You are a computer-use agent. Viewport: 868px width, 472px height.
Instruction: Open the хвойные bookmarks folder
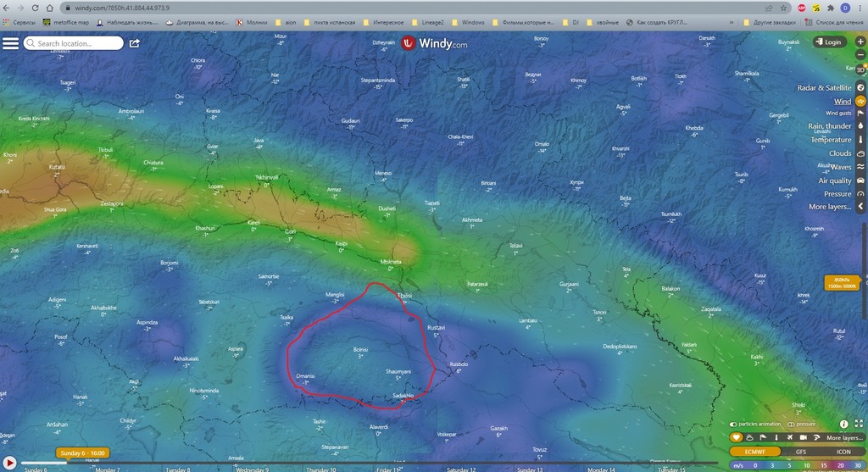(603, 23)
